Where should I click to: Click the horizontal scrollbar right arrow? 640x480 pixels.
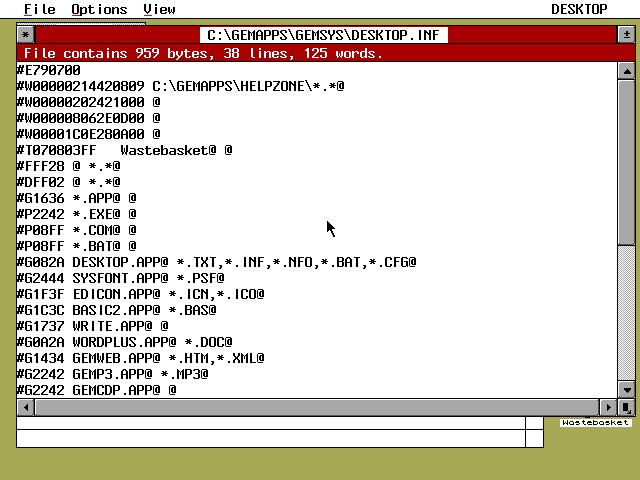pyautogui.click(x=608, y=407)
